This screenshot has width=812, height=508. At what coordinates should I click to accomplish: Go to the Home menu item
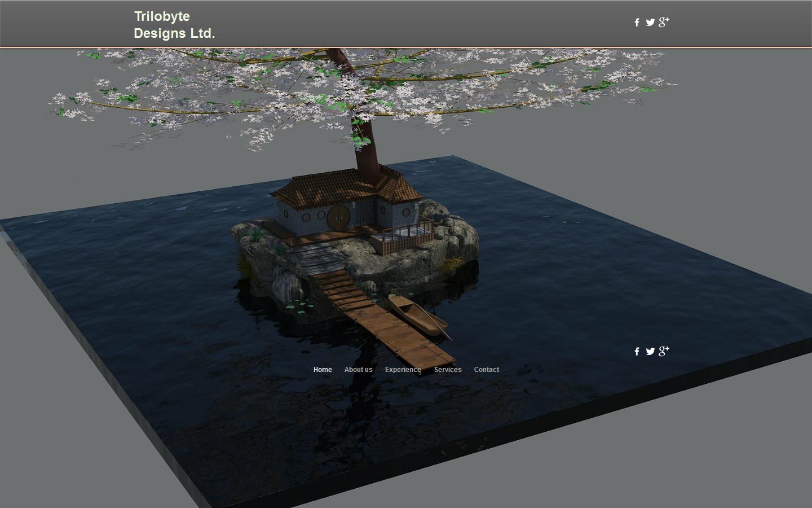pyautogui.click(x=323, y=370)
